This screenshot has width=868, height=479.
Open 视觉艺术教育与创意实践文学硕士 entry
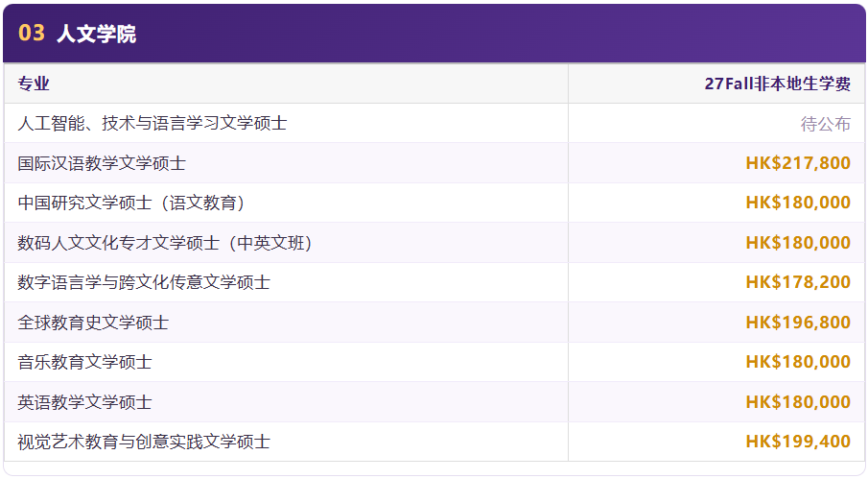[144, 442]
